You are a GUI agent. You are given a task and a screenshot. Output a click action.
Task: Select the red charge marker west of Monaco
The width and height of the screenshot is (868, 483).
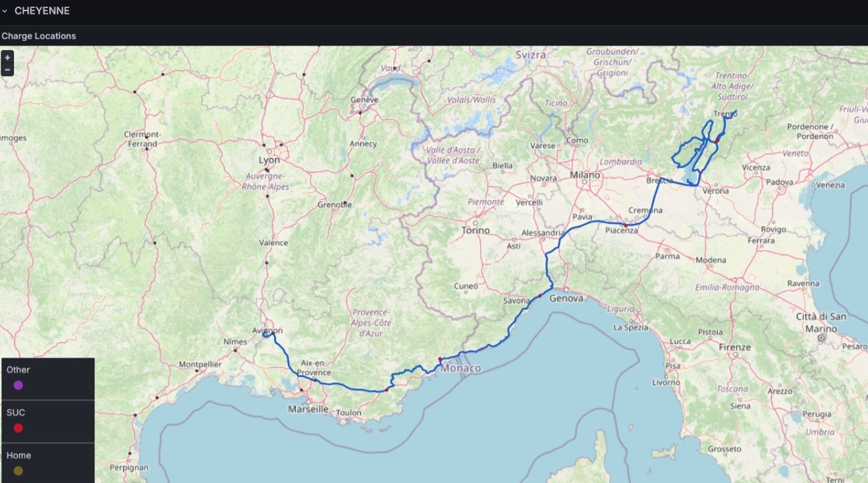point(439,359)
